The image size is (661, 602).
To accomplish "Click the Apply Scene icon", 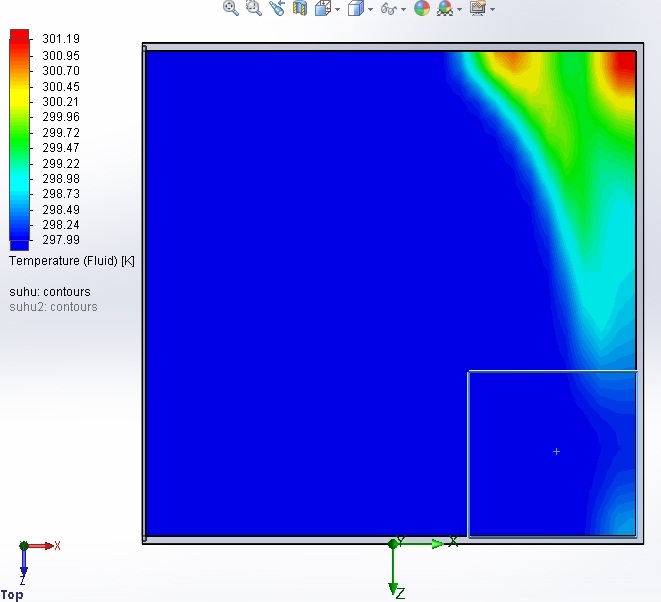I will (446, 8).
